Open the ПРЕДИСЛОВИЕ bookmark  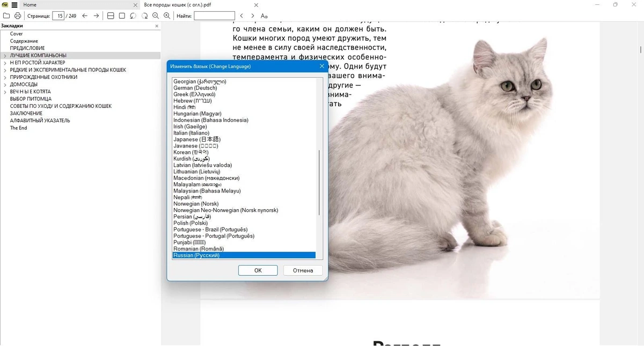coord(27,48)
